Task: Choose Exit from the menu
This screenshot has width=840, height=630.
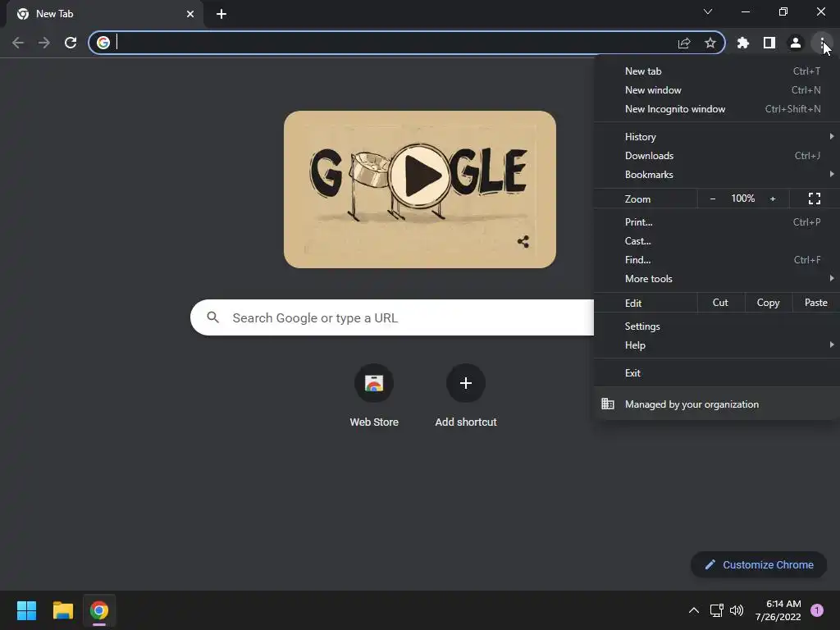Action: (x=717, y=373)
